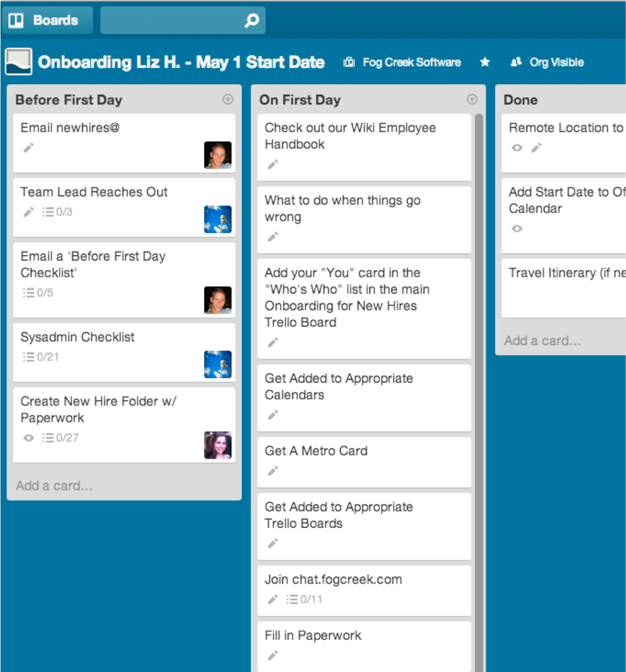Open the On First Day list menu
Screen dimensions: 626x672
[472, 100]
